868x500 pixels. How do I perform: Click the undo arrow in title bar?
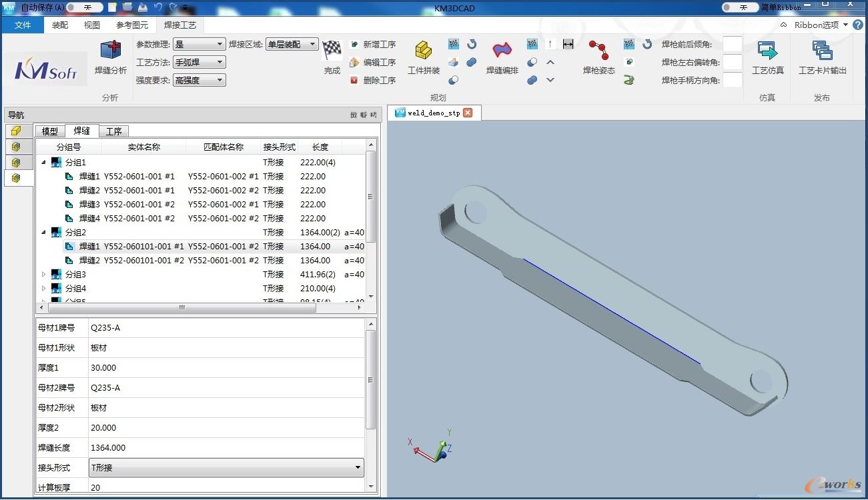(158, 7)
